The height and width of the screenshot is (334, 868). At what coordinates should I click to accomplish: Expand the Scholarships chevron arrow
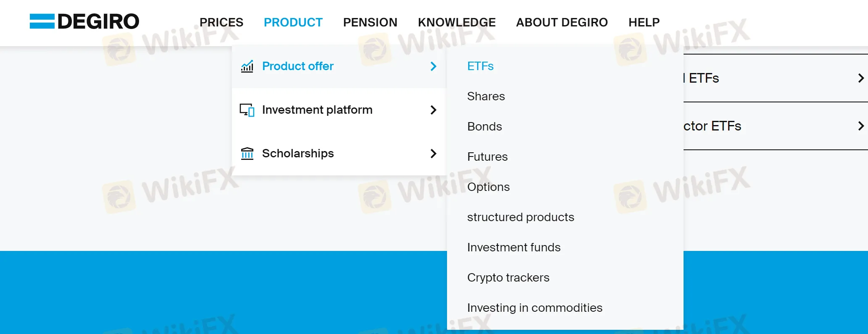[434, 154]
